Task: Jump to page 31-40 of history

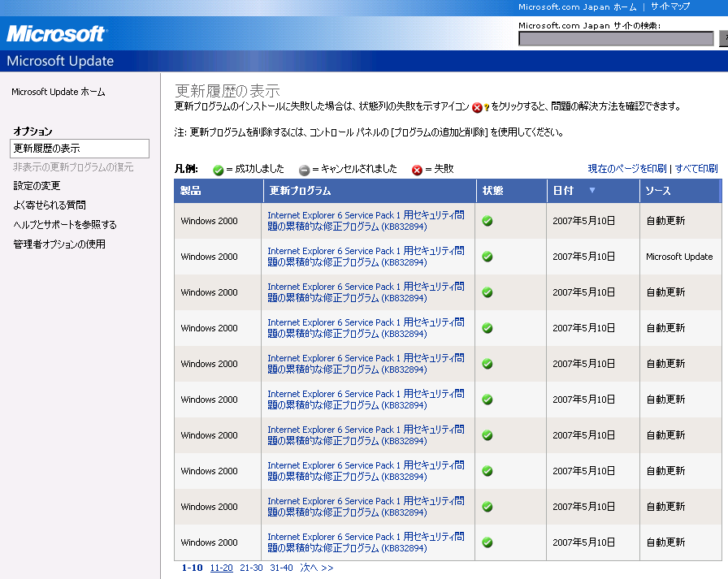Action: coord(281,568)
